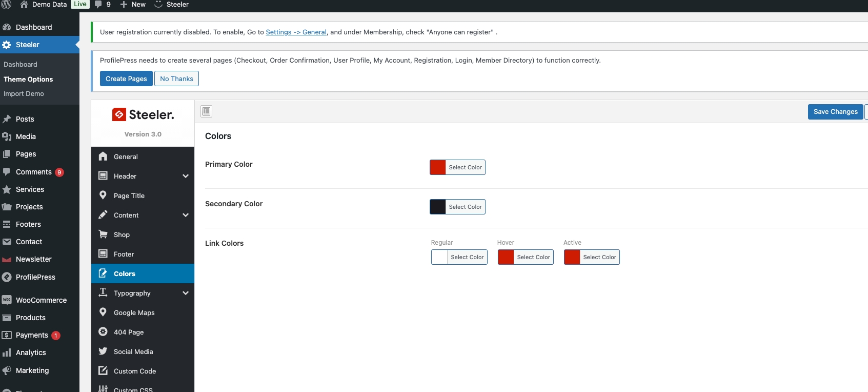
Task: Click the Steeler logo image
Action: [x=143, y=114]
